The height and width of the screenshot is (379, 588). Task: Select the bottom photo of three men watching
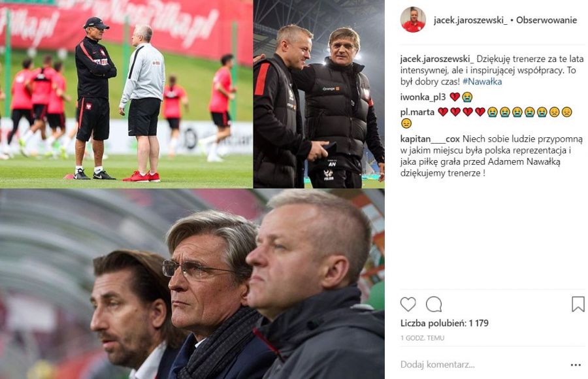pyautogui.click(x=192, y=284)
